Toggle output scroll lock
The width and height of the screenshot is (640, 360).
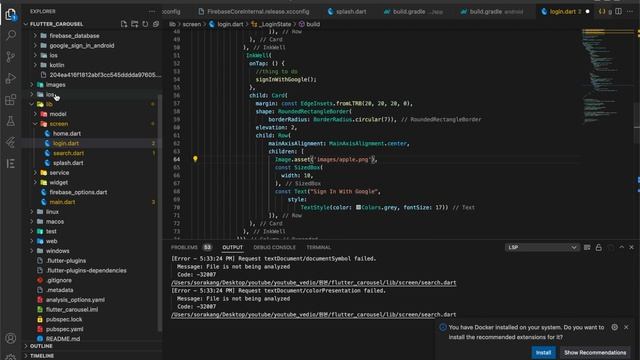[x=598, y=247]
